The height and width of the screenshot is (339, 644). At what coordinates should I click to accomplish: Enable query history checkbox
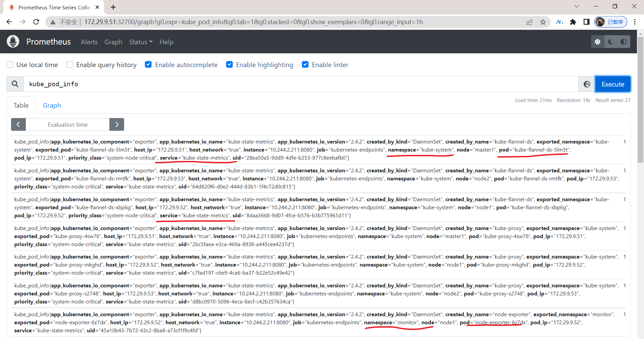click(x=70, y=64)
